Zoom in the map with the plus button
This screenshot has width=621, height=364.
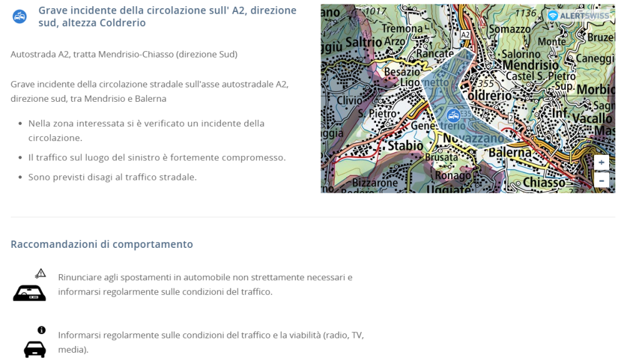coord(601,162)
